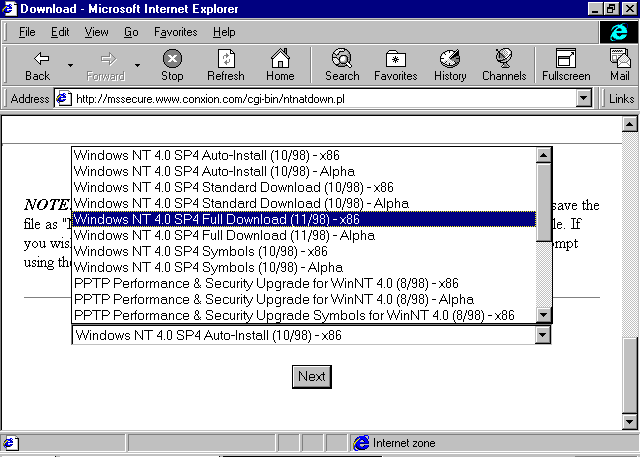Viewport: 640px width, 457px height.
Task: Switch to Fullscreen view
Action: pyautogui.click(x=566, y=59)
